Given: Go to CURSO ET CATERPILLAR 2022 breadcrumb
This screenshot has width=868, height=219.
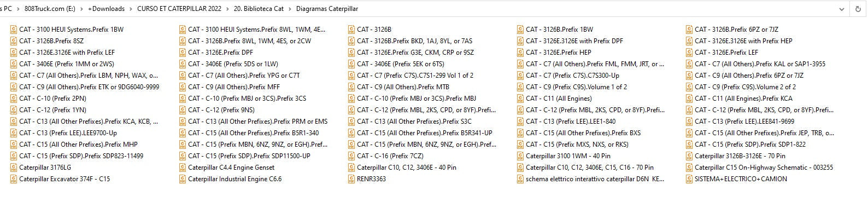Looking at the screenshot, I should click(179, 9).
